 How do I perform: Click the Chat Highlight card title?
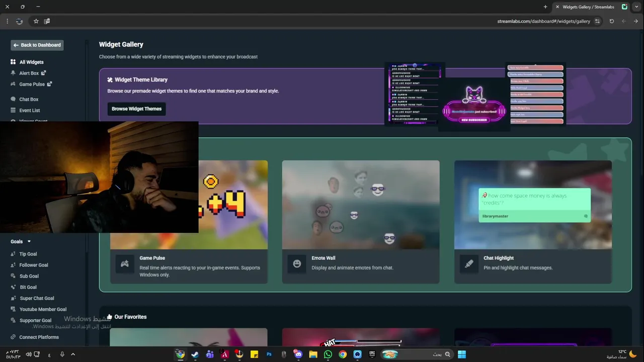tap(499, 258)
